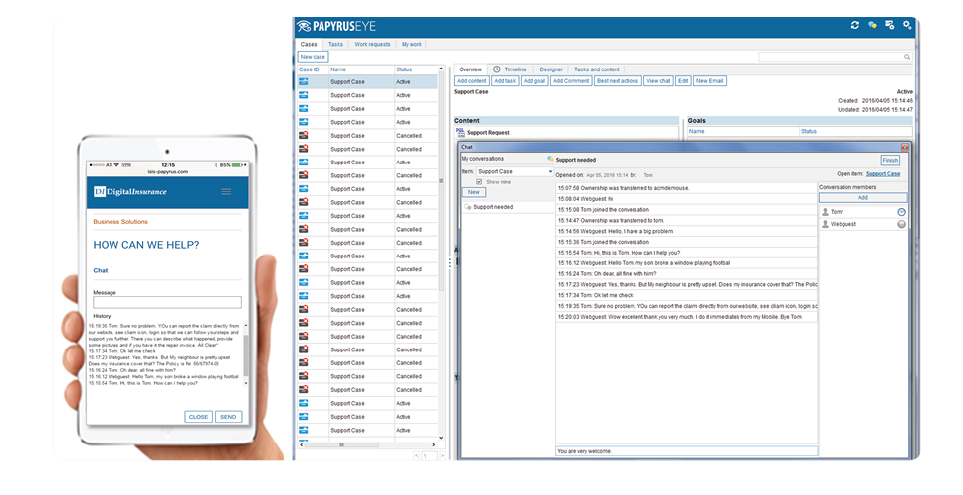This screenshot has width=963, height=495.
Task: Click the settings gear icon in header
Action: (x=907, y=25)
